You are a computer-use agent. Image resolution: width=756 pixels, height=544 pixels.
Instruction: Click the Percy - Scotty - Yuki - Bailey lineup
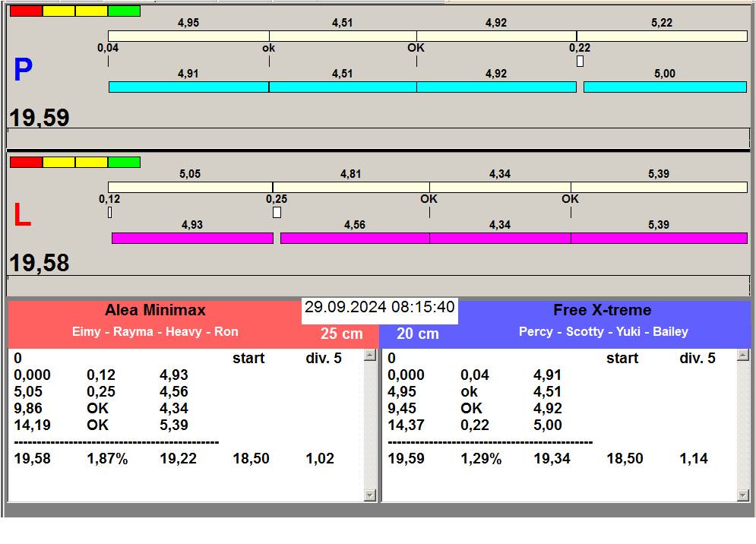tap(603, 332)
